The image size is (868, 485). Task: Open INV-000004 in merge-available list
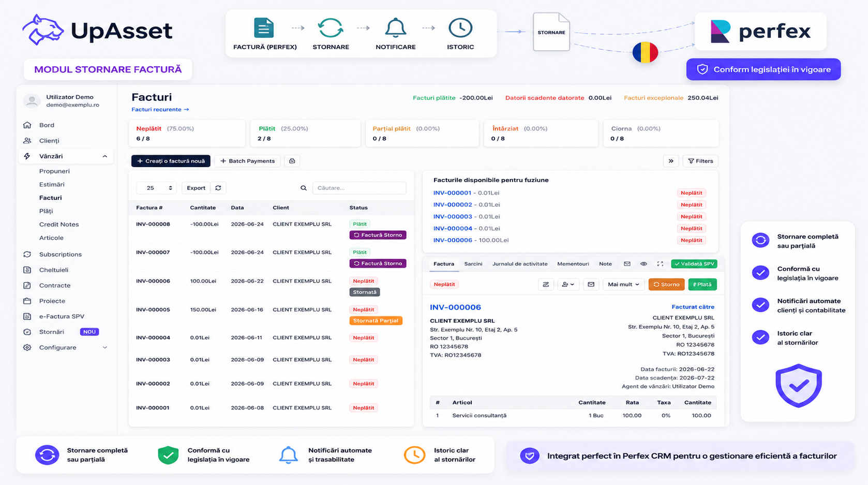453,228
